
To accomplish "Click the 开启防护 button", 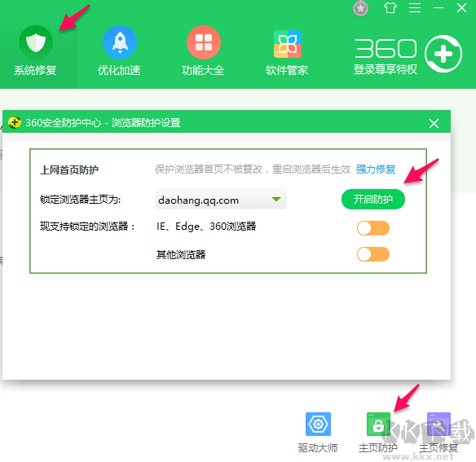I will (x=373, y=200).
